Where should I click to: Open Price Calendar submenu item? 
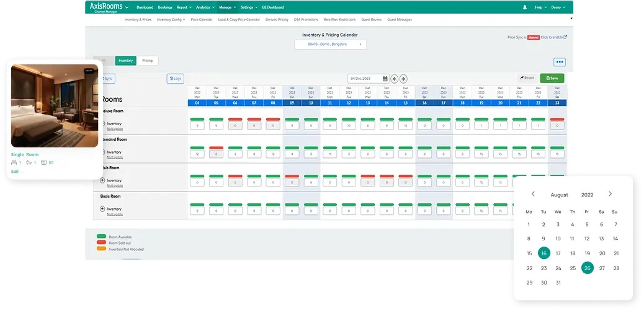pyautogui.click(x=201, y=19)
